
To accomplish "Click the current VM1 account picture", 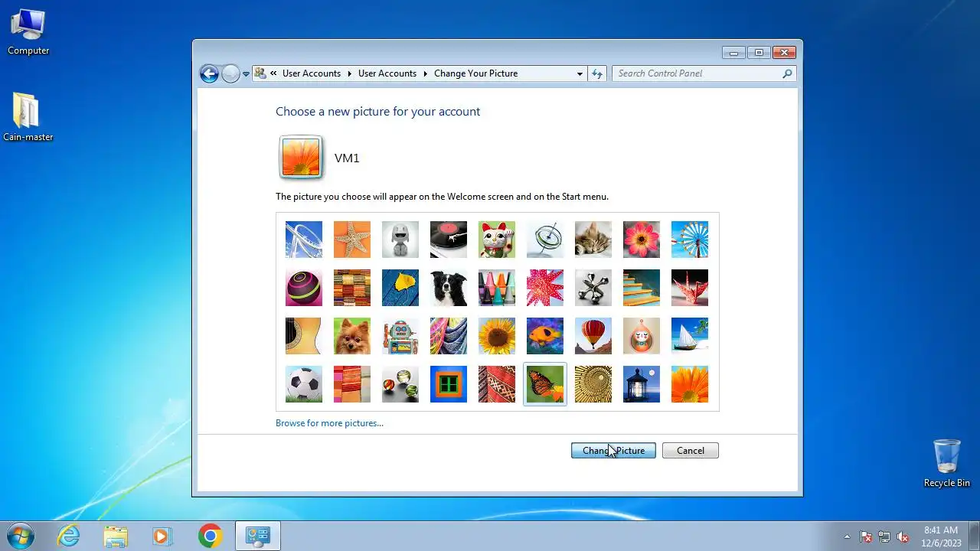I will pyautogui.click(x=301, y=157).
